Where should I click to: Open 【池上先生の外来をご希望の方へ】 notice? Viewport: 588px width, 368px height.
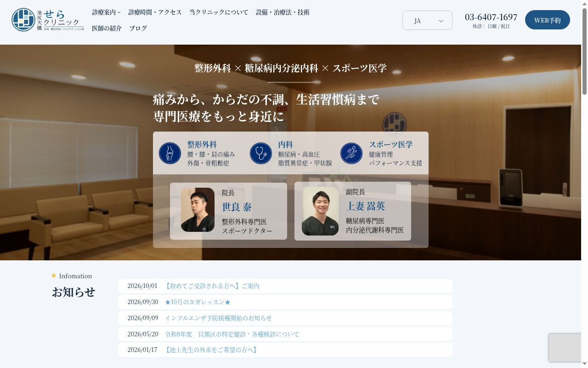tap(210, 350)
